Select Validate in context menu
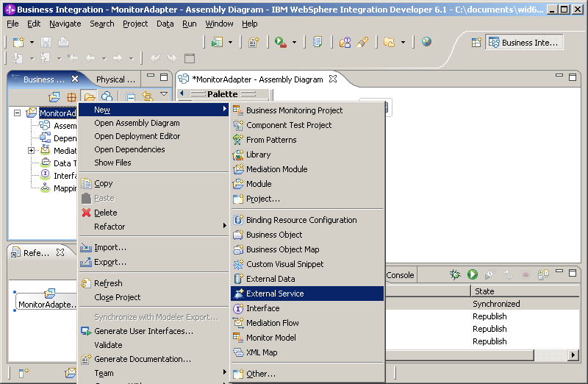Screen dimensions: 588x384 (x=108, y=345)
